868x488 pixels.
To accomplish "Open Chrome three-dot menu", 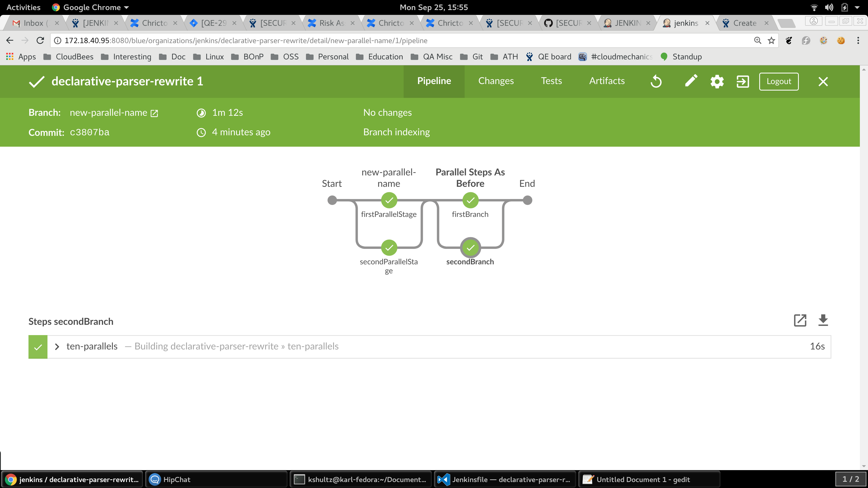I will pyautogui.click(x=858, y=41).
